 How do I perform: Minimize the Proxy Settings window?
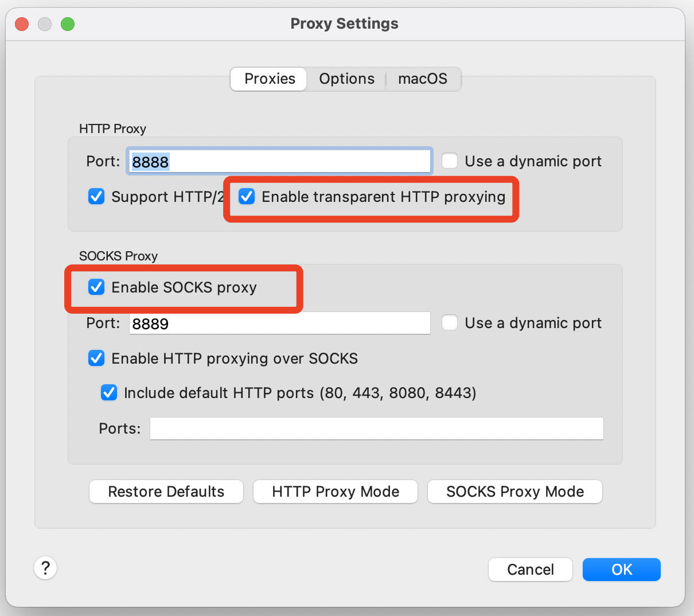tap(45, 24)
